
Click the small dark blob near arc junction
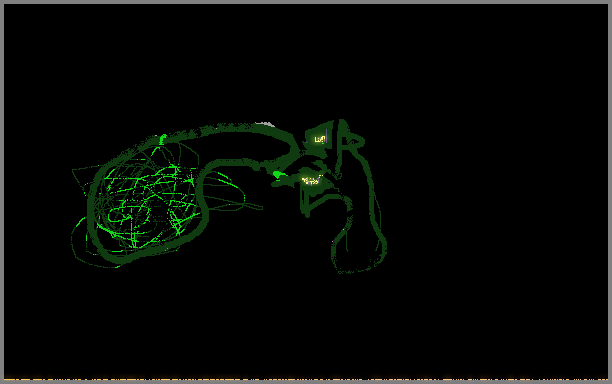click(256, 167)
